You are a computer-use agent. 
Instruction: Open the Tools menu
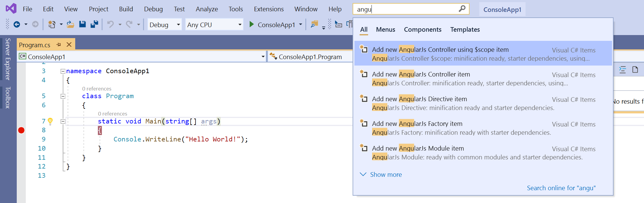(x=236, y=9)
